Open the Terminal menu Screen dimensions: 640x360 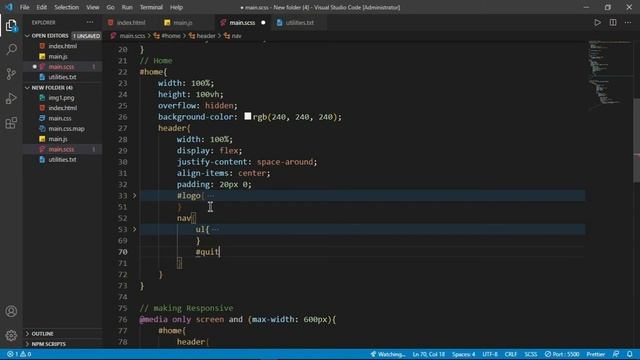click(x=151, y=7)
